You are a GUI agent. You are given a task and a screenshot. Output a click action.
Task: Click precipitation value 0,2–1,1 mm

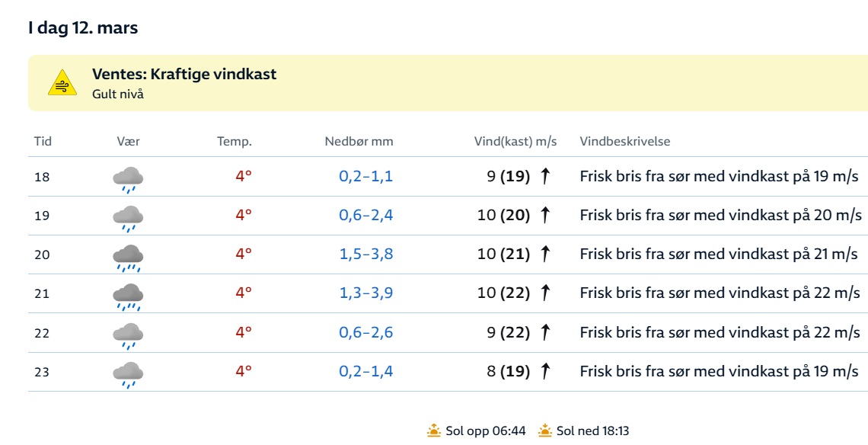tap(365, 177)
